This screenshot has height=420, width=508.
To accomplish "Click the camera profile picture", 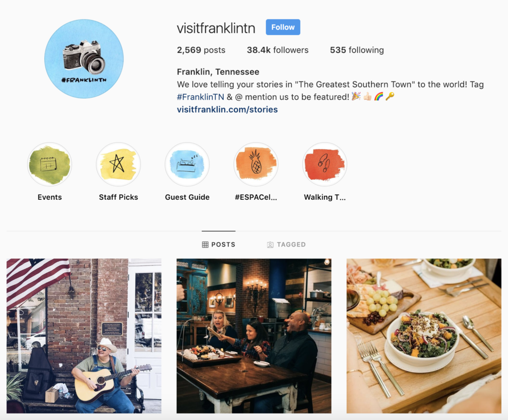I will (84, 59).
